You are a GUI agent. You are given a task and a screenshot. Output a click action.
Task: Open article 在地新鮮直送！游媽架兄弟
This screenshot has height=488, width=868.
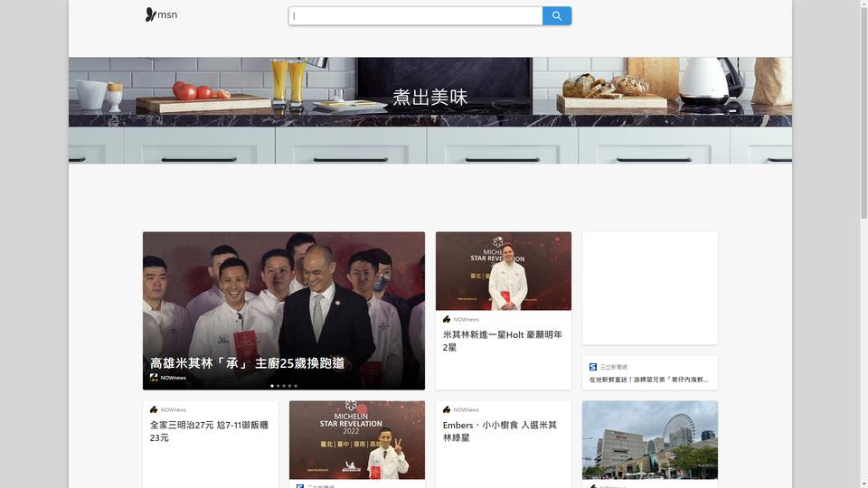[x=648, y=380]
